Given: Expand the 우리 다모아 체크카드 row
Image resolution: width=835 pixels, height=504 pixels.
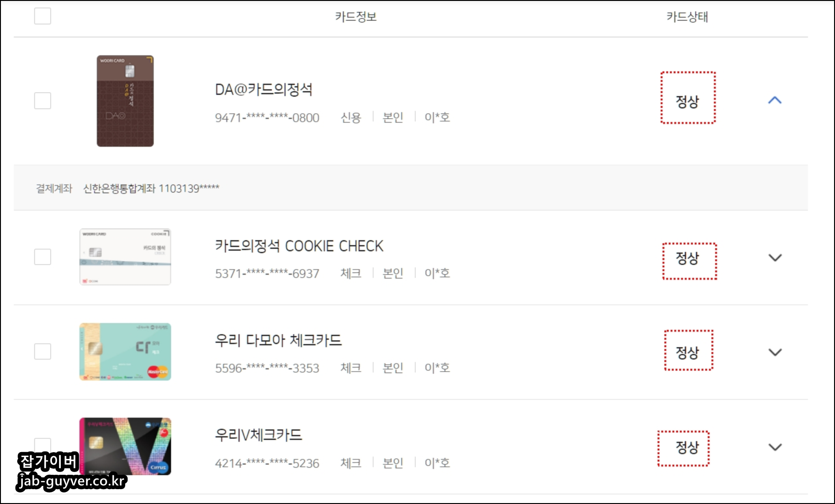Looking at the screenshot, I should coord(775,352).
